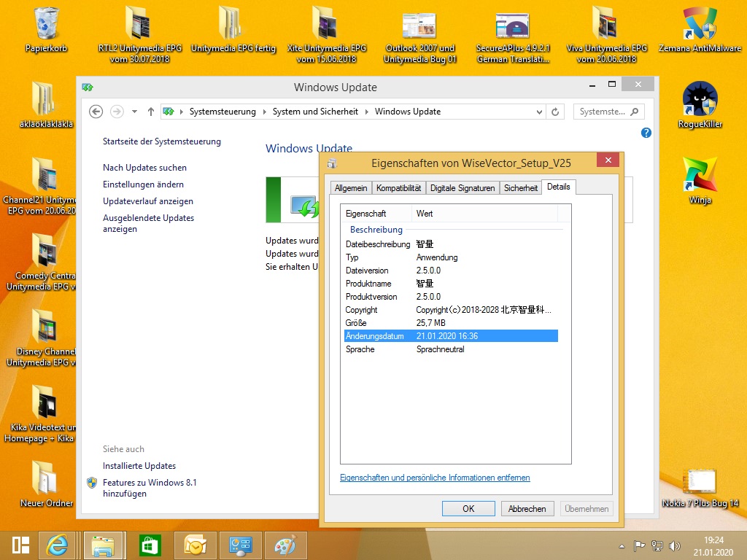747x560 pixels.
Task: Open Viva Unitymedia EPG folder
Action: click(x=606, y=34)
